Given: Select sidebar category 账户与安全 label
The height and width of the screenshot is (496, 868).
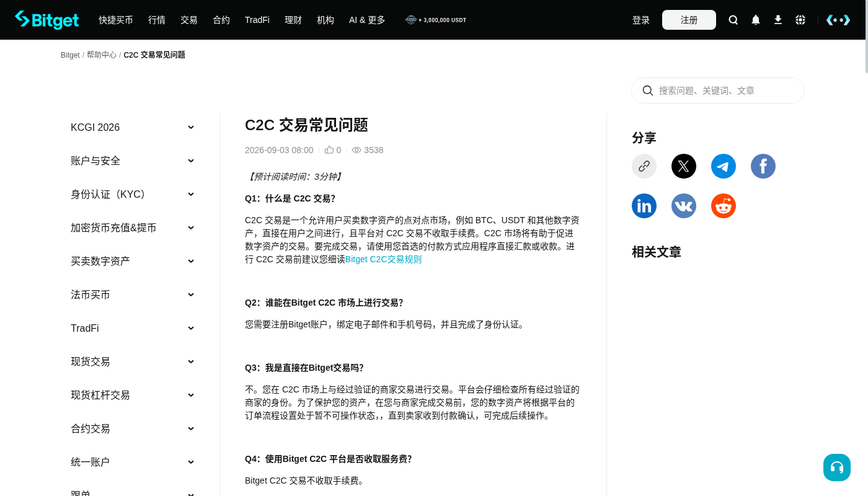Looking at the screenshot, I should pos(95,161).
